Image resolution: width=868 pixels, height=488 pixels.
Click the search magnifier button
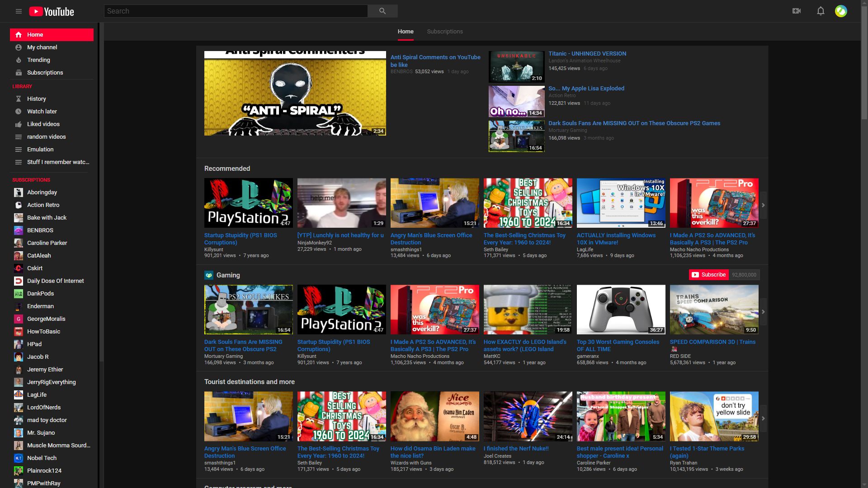click(382, 11)
